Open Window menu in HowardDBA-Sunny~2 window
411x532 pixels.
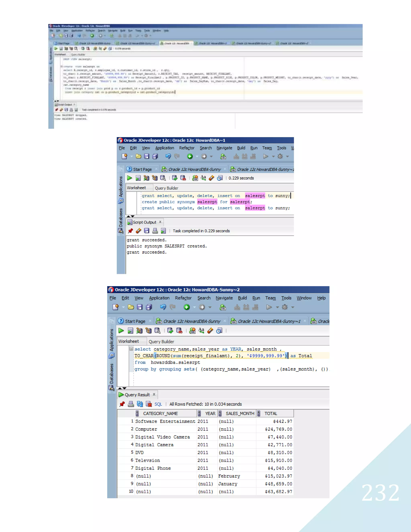[x=304, y=298]
